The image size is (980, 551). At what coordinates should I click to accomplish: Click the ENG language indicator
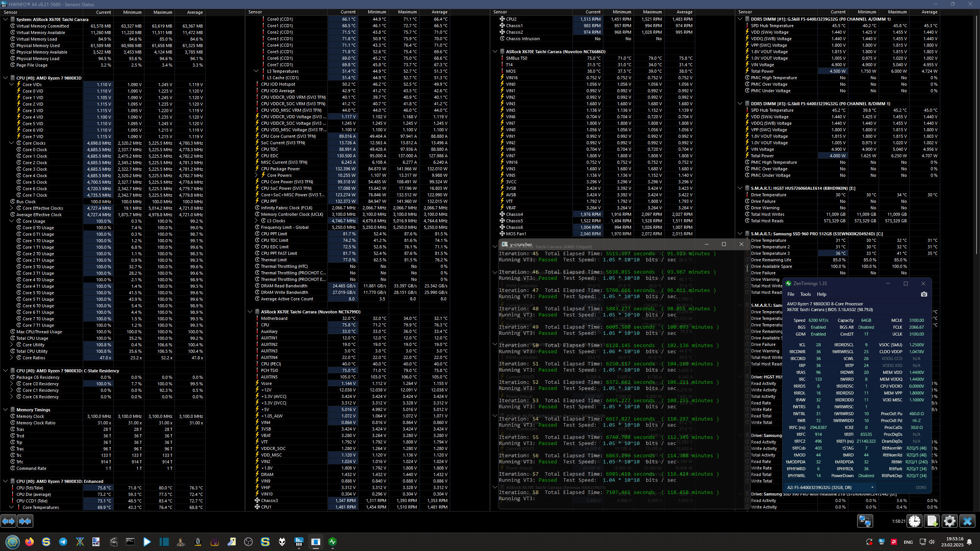click(x=908, y=542)
